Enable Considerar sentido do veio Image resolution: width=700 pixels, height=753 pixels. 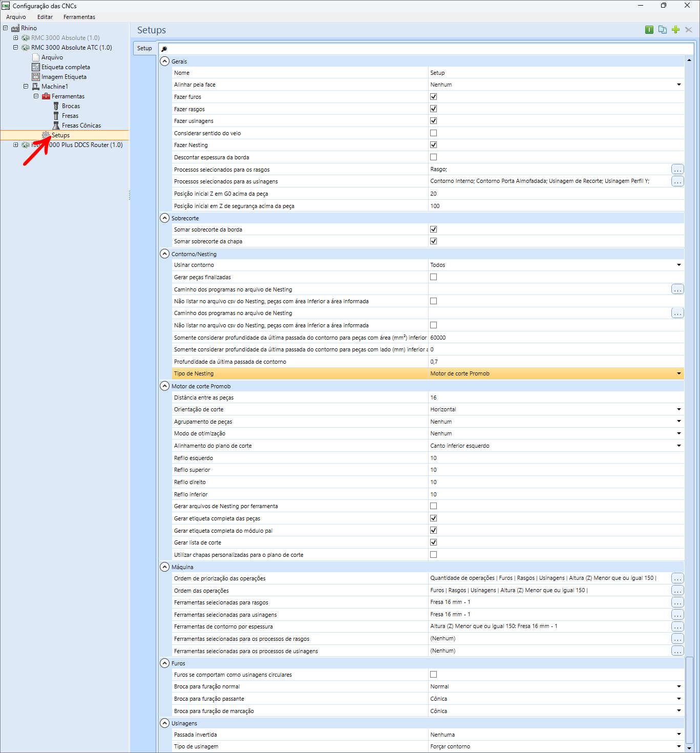click(434, 133)
